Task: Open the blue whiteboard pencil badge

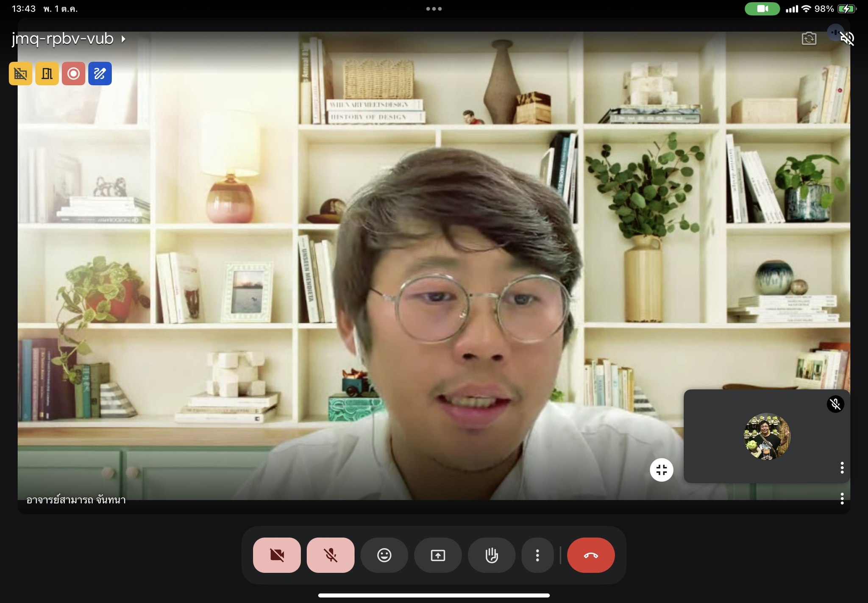Action: point(100,74)
